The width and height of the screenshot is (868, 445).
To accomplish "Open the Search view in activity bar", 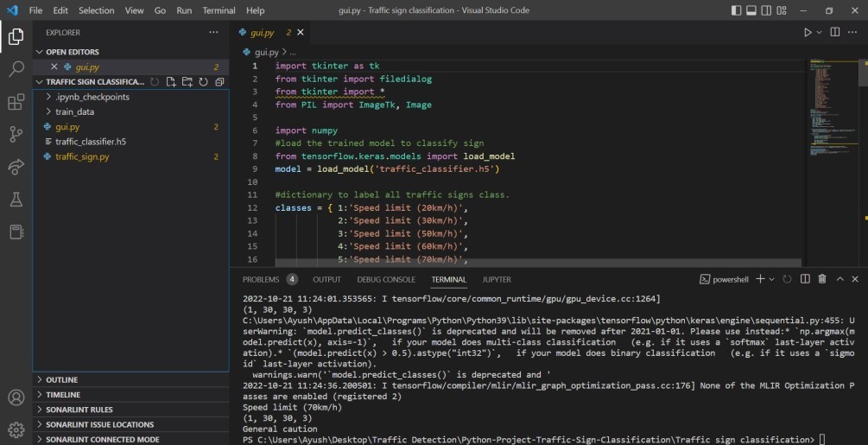I will tap(16, 69).
